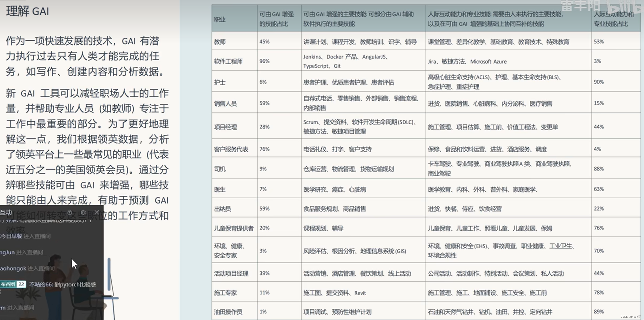Click the 护士 row's 90% value

pyautogui.click(x=598, y=82)
